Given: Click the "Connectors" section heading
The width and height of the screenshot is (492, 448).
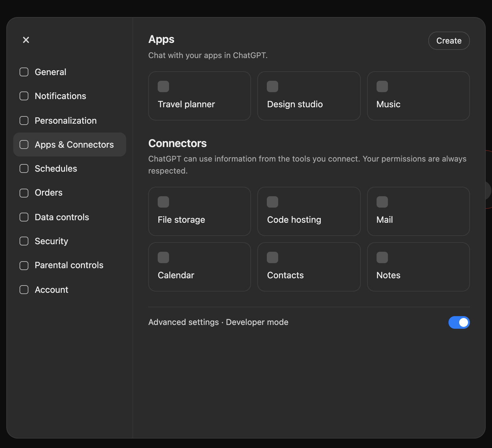Looking at the screenshot, I should click(x=178, y=144).
